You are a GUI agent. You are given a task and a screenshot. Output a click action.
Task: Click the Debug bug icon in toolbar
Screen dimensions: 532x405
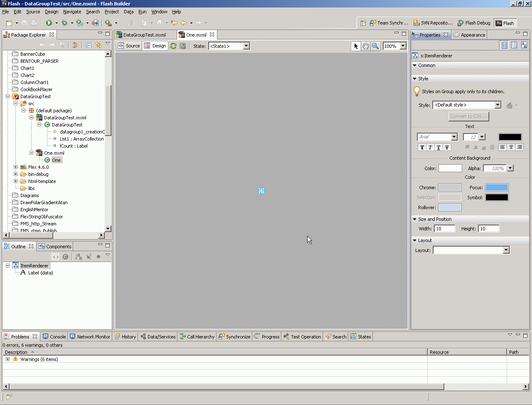click(64, 23)
